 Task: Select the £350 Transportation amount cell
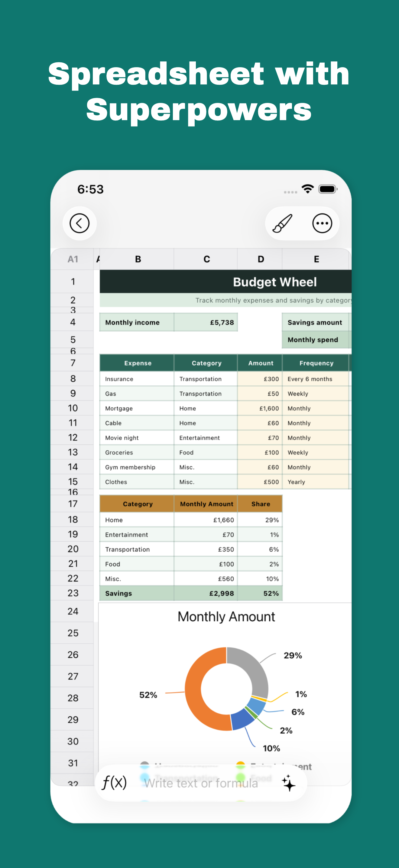click(x=206, y=549)
